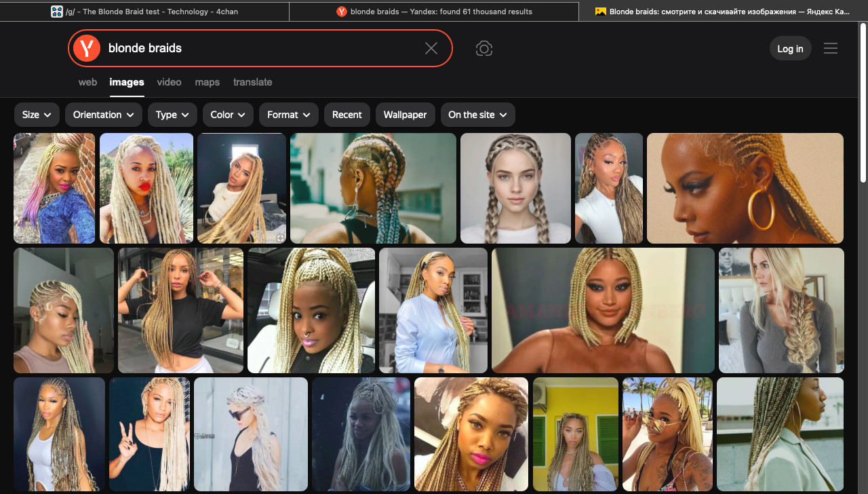Clear the search query with X icon
This screenshot has height=494, width=868.
click(431, 48)
